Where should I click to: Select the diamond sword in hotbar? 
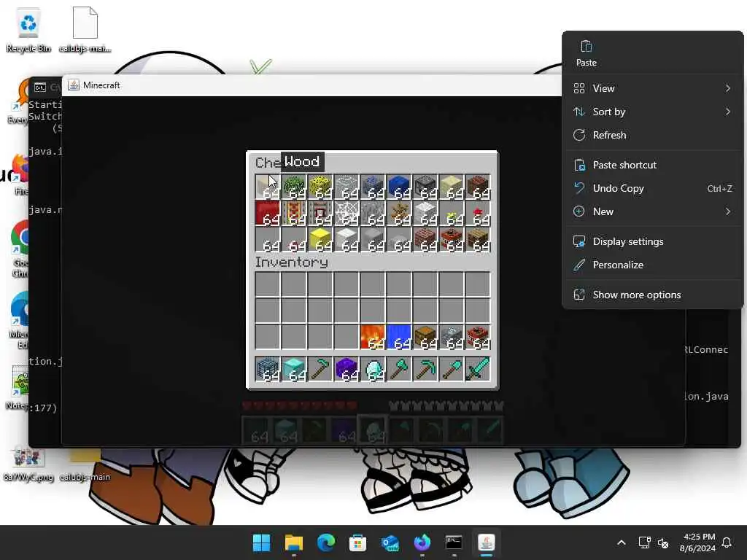pyautogui.click(x=477, y=370)
